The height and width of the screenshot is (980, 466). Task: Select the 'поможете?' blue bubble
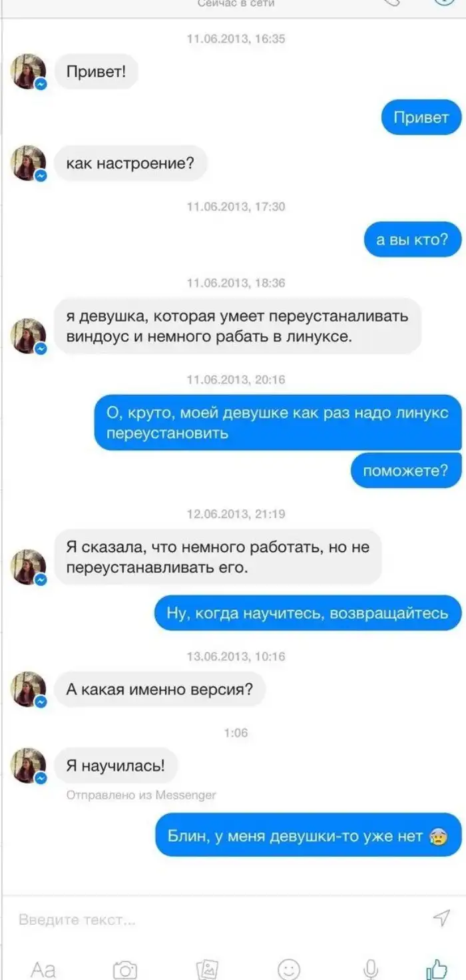coord(406,471)
